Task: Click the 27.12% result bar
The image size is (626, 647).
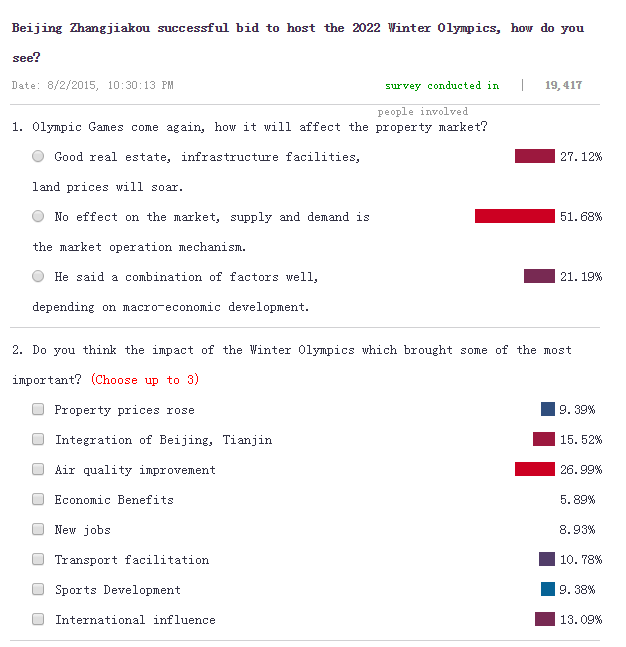Action: (x=534, y=157)
